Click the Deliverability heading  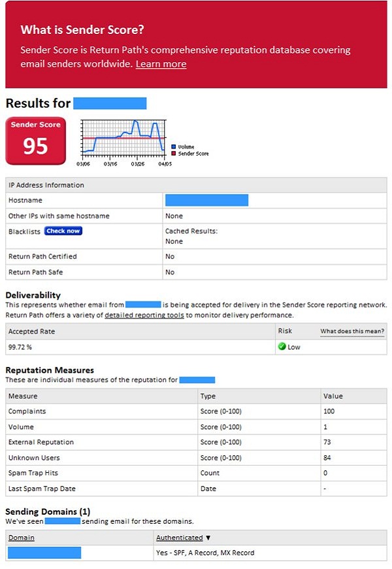point(33,295)
